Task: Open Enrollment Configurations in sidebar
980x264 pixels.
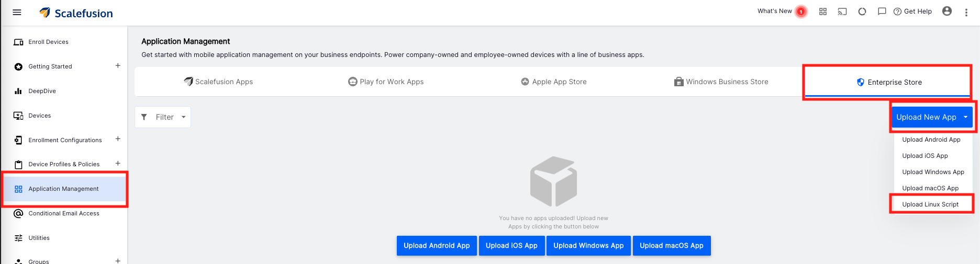Action: (65, 140)
